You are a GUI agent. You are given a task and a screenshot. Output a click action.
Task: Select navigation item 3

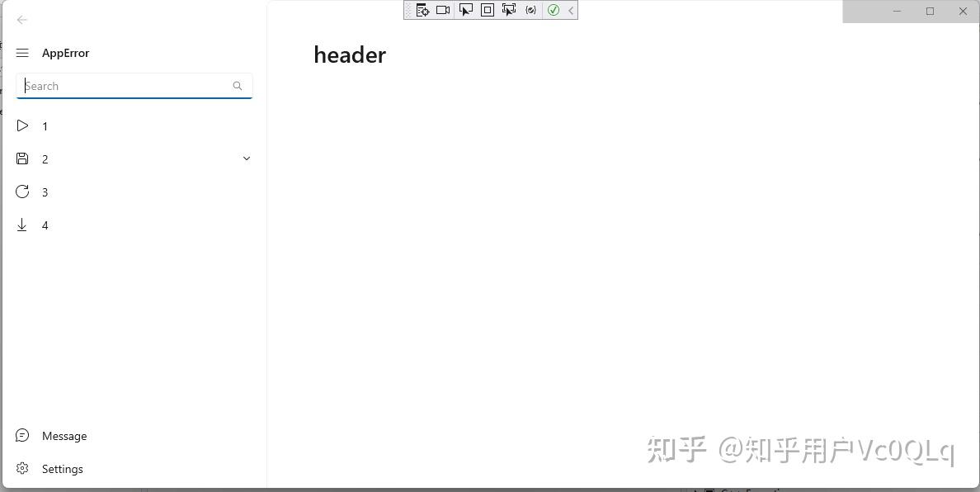tap(45, 192)
